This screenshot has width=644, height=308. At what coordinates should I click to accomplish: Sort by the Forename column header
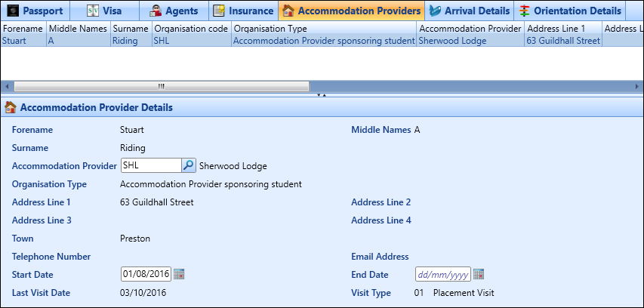pyautogui.click(x=23, y=29)
